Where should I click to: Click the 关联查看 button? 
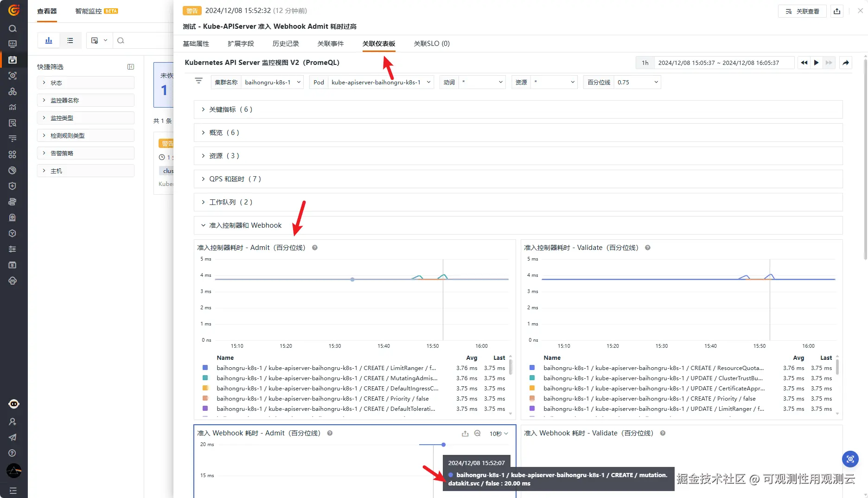[x=802, y=11]
